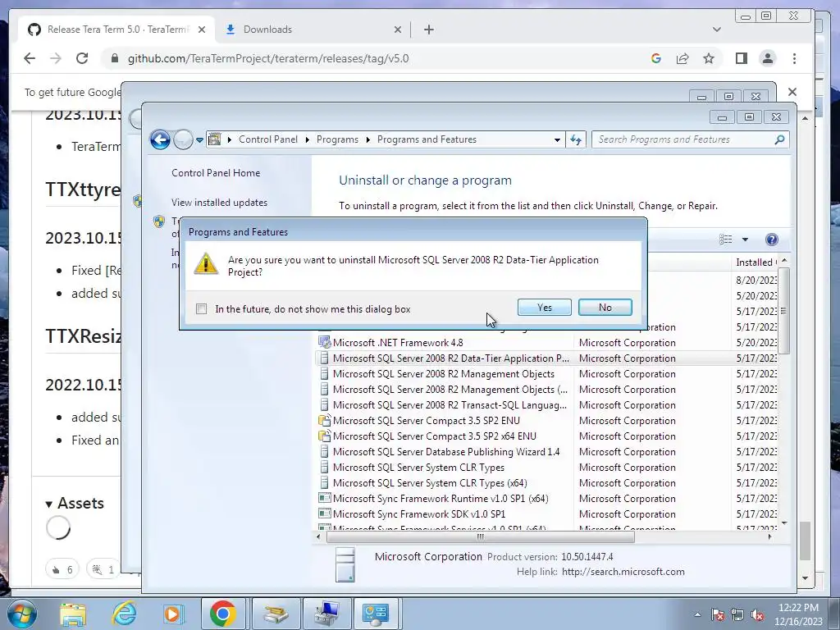Click Chrome back navigation arrow
The width and height of the screenshot is (840, 630).
pos(30,58)
